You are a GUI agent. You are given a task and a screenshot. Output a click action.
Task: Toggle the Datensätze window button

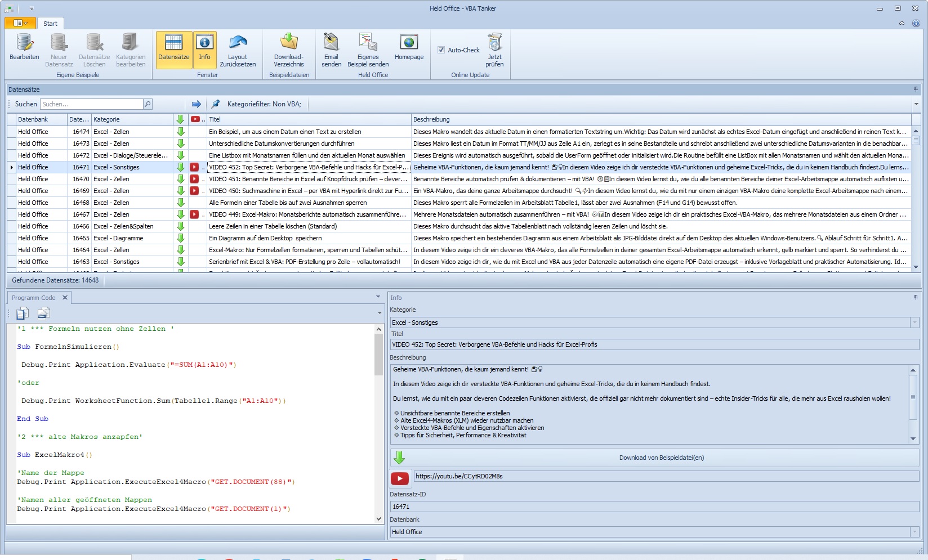tap(173, 50)
